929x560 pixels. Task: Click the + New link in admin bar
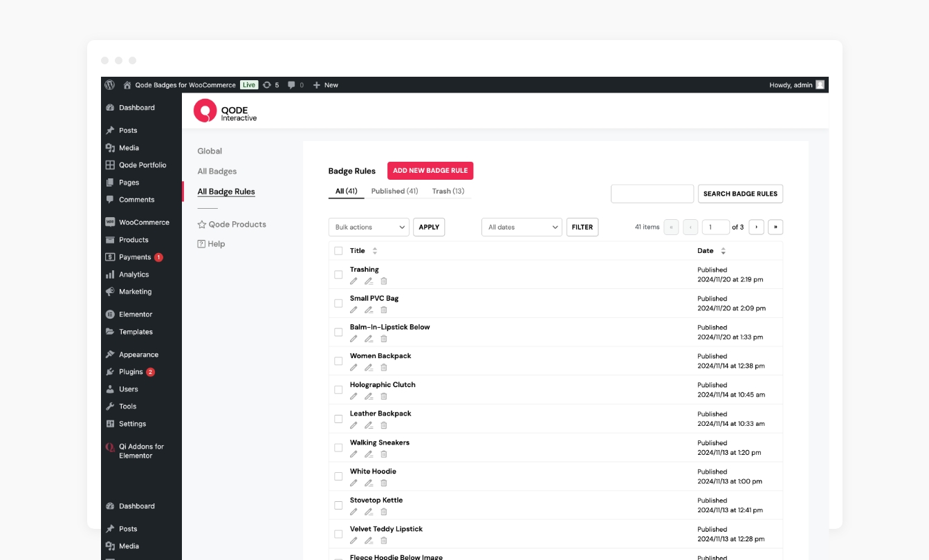pos(326,85)
